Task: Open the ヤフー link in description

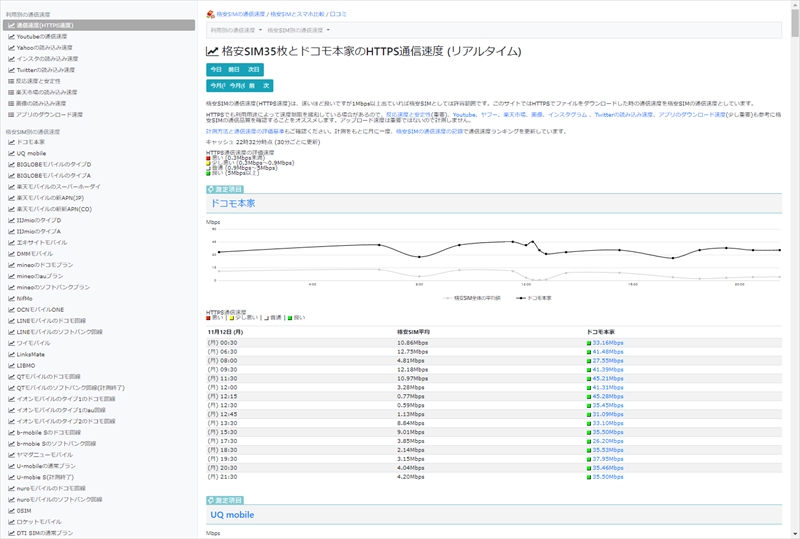Action: 489,115
